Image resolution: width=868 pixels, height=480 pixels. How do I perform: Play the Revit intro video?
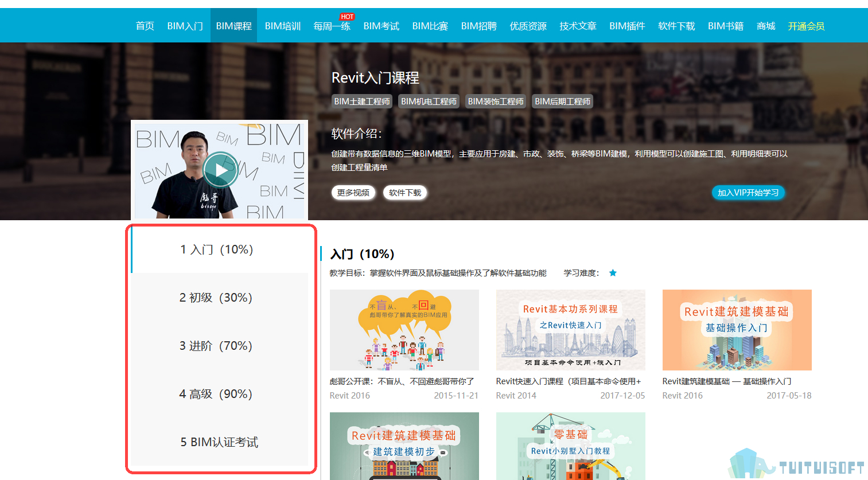click(220, 170)
